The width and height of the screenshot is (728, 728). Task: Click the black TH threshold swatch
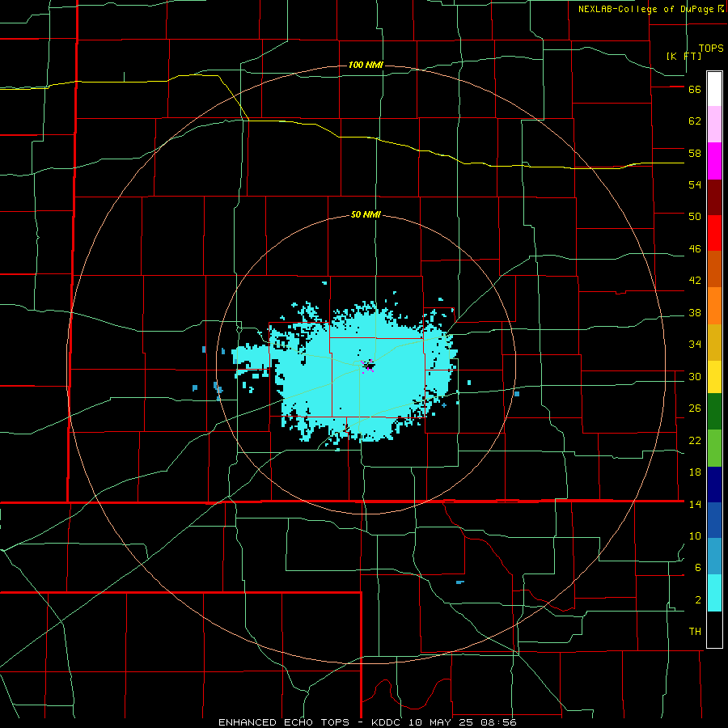[714, 629]
